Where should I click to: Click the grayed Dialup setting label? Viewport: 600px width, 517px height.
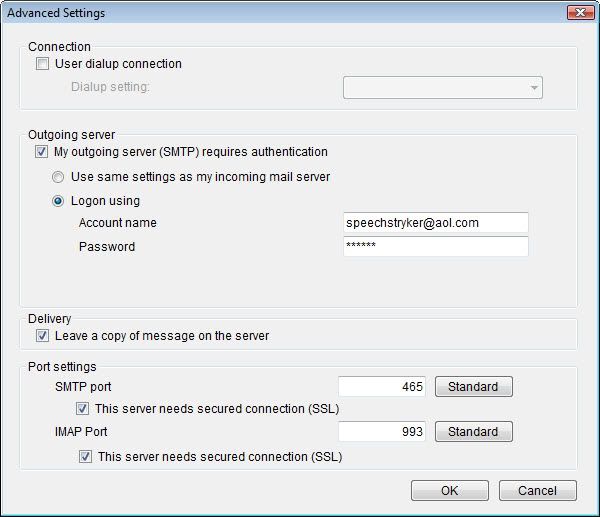click(x=110, y=87)
